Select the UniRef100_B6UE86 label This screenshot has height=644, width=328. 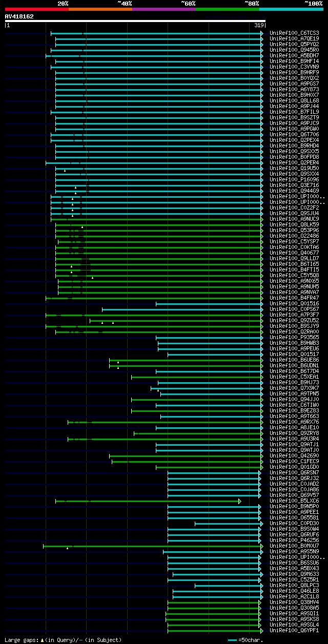294,360
